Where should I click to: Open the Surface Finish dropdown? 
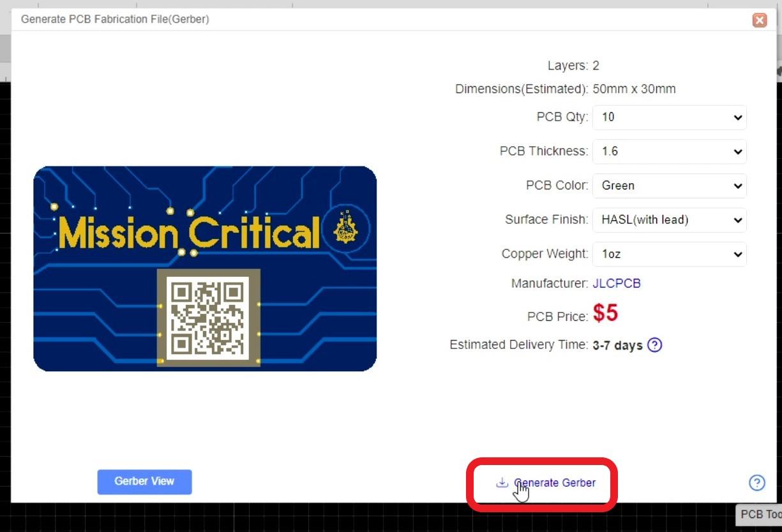click(x=670, y=220)
